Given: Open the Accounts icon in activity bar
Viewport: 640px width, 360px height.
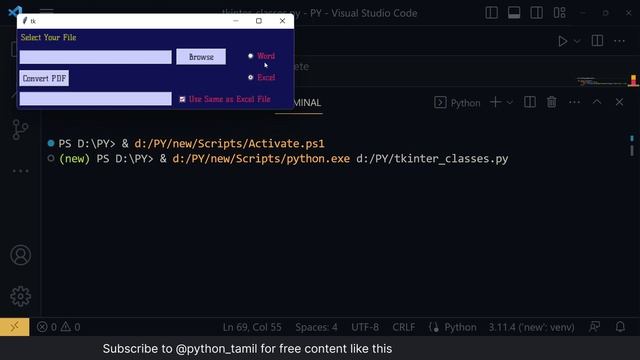Looking at the screenshot, I should 20,255.
